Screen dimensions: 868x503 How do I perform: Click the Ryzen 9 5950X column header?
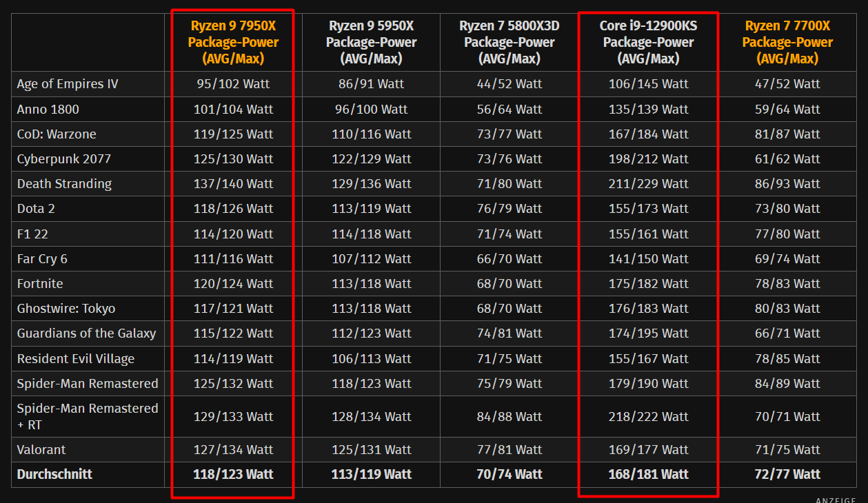click(371, 42)
